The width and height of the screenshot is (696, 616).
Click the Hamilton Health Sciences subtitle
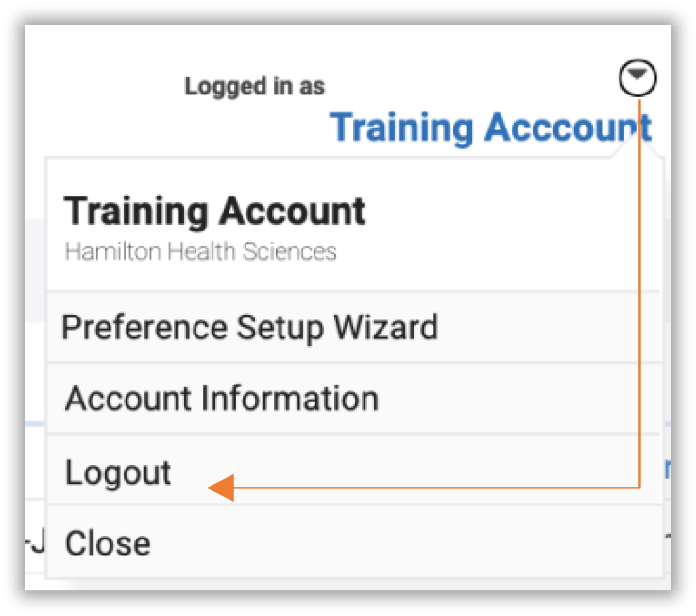[200, 251]
